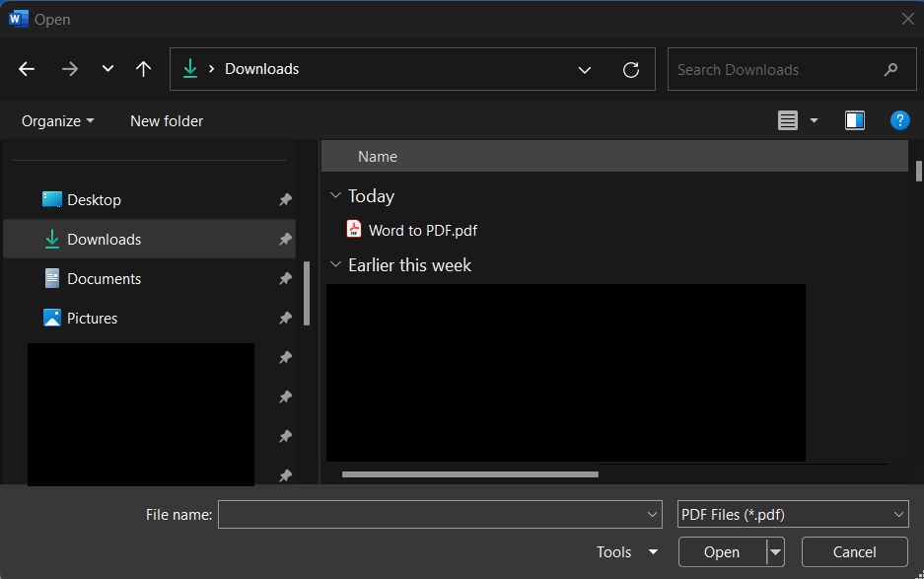Select Desktop in the navigation pane

click(150, 200)
